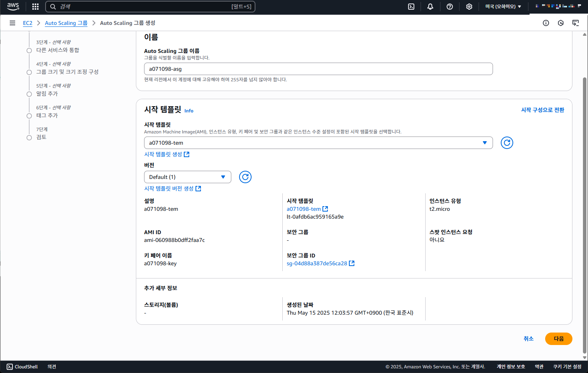
Task: Click the hexagon icon near info panel icon
Action: coord(561,23)
